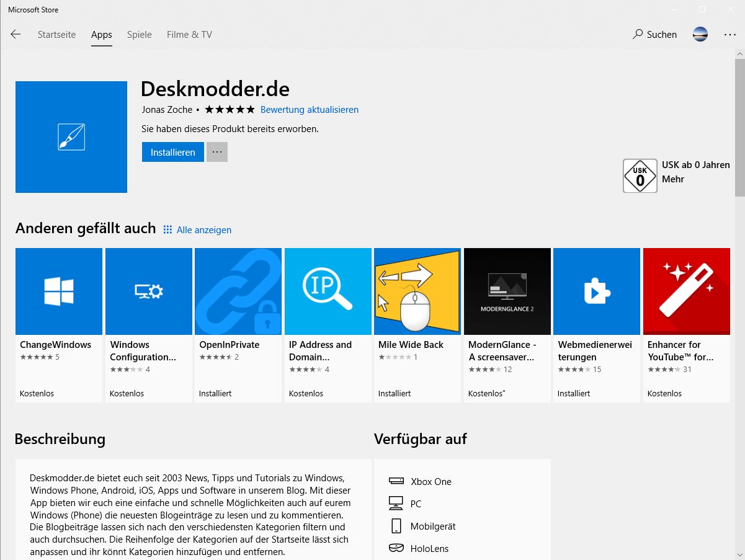Screen dimensions: 745x560
Task: Open the ModernGlance screensaver tile icon
Action: (507, 291)
